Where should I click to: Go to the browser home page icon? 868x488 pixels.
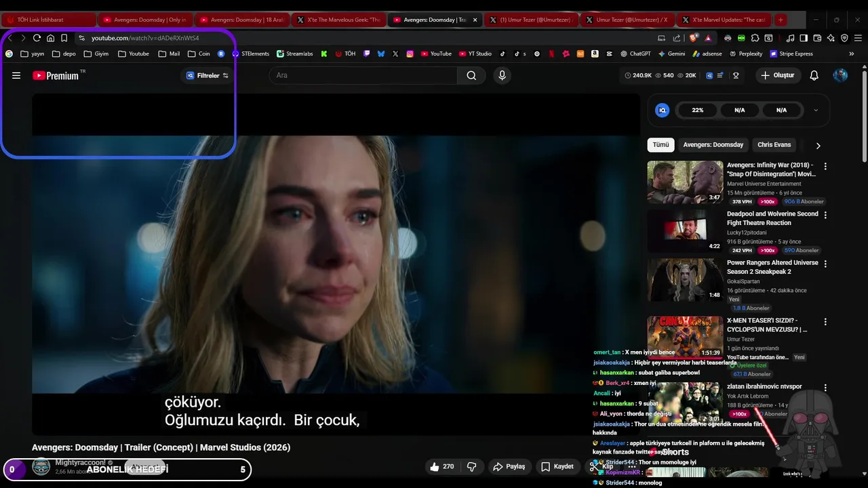pyautogui.click(x=50, y=38)
